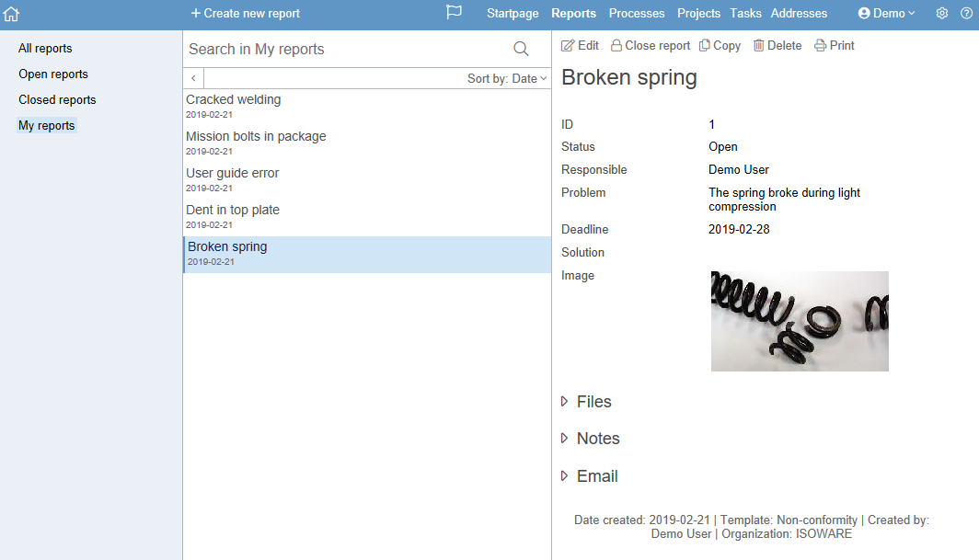Open the Dent in top plate report
Image resolution: width=979 pixels, height=560 pixels.
[367, 217]
